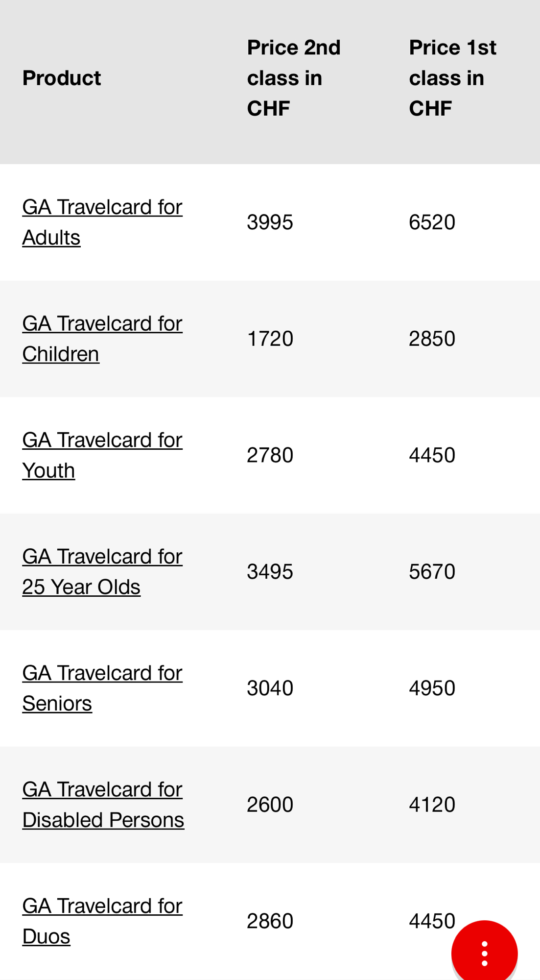Screen dimensions: 540x980
Task: Open GA Travelcard for Adults link
Action: pos(102,222)
